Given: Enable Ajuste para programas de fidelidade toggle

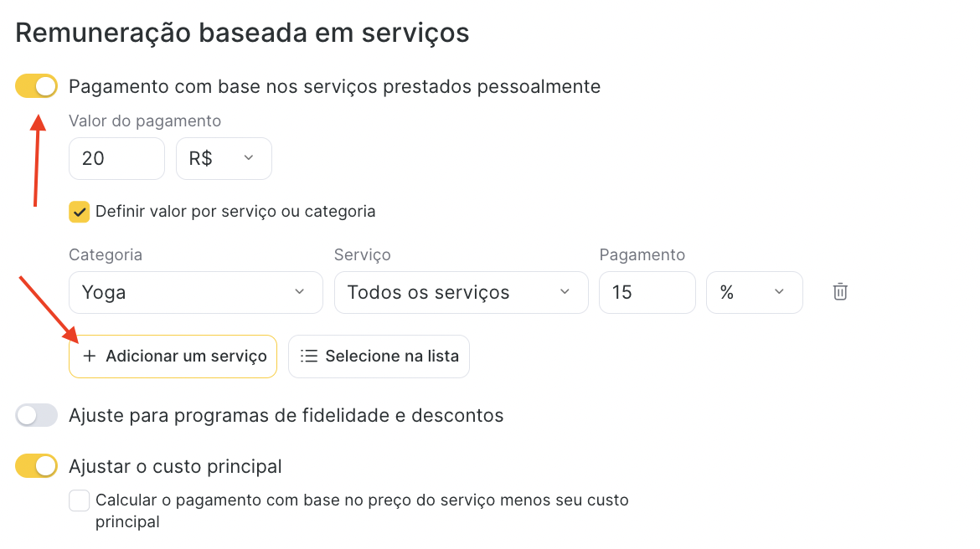Looking at the screenshot, I should click(36, 415).
